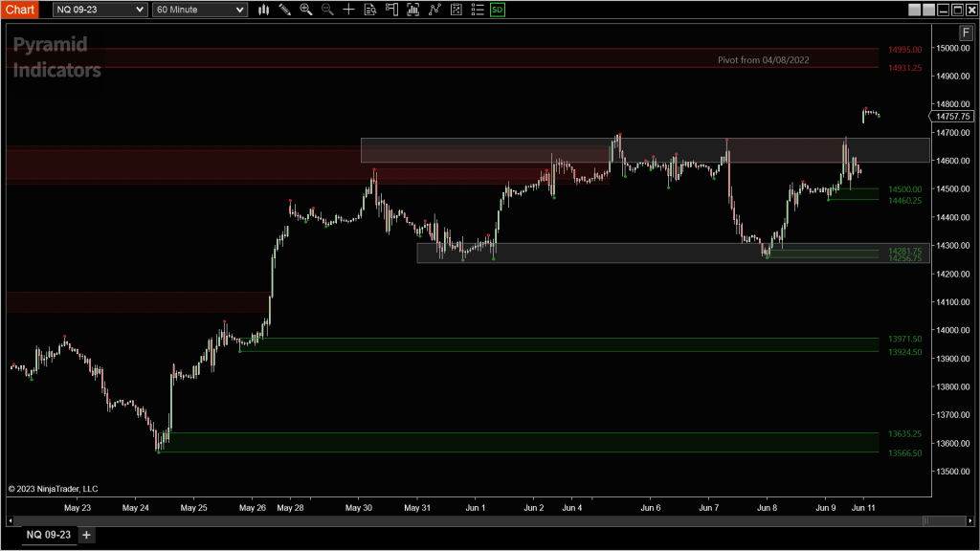Activate the crosshair cursor tool

(348, 10)
